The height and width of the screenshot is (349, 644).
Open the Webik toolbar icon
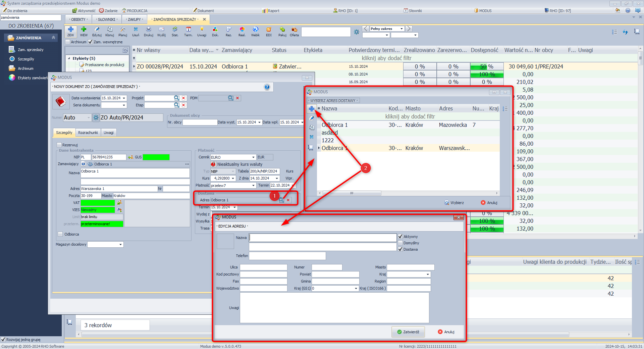tap(255, 31)
